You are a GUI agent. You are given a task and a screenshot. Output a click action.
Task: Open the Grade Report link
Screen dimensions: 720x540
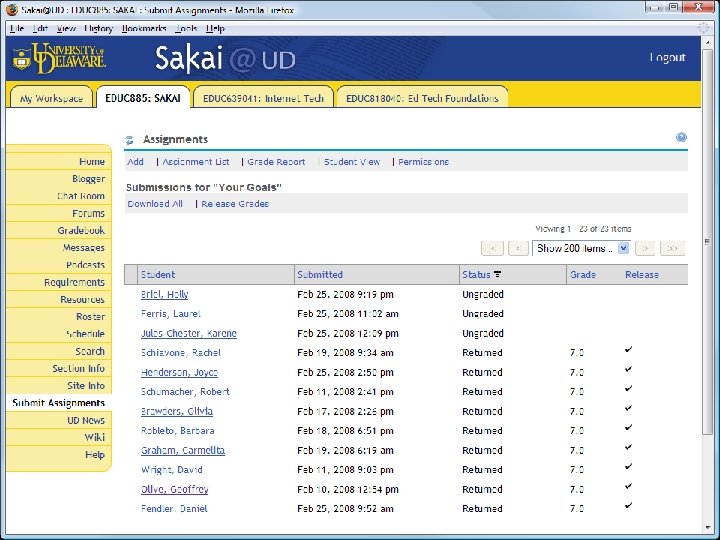coord(276,162)
